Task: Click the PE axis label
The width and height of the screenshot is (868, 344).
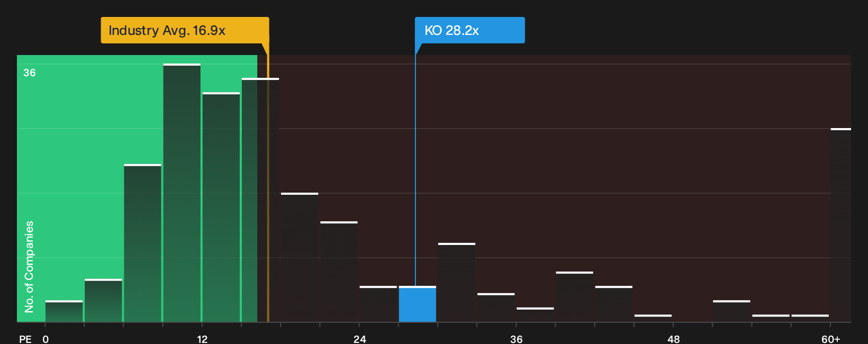Action: (x=25, y=339)
